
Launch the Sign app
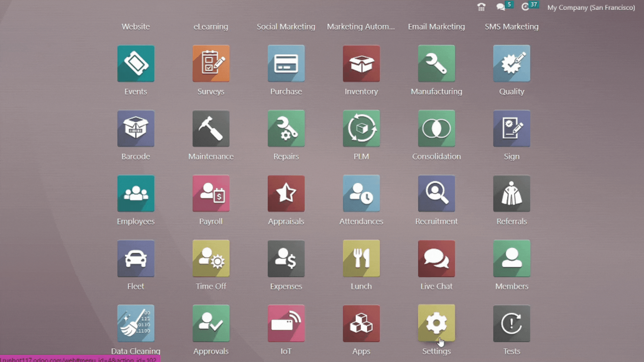pos(512,129)
